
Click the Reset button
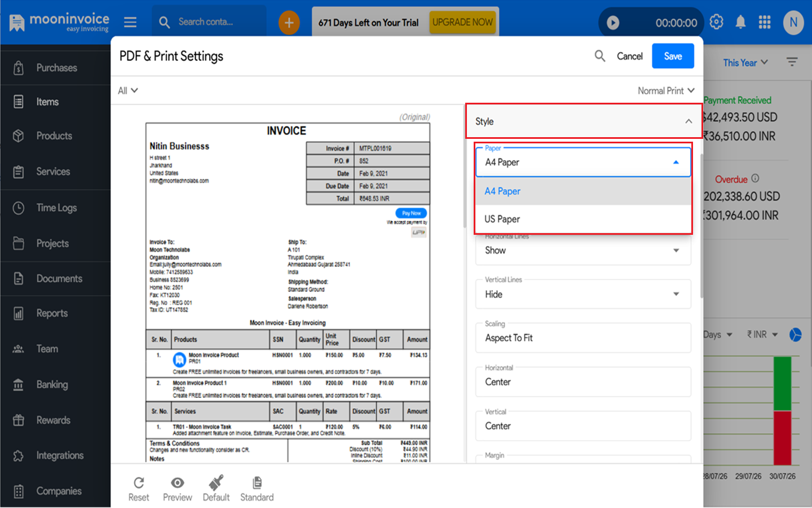pos(139,489)
